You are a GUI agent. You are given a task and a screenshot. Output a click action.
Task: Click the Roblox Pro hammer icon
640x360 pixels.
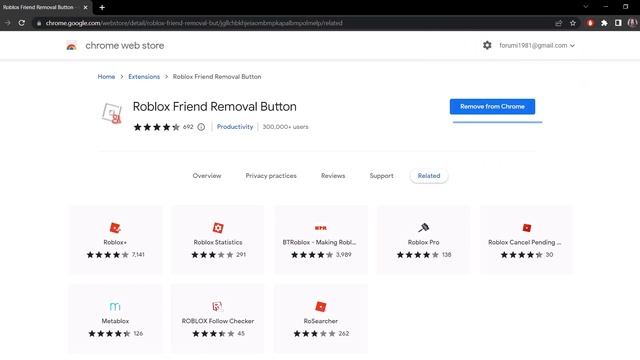(x=424, y=227)
